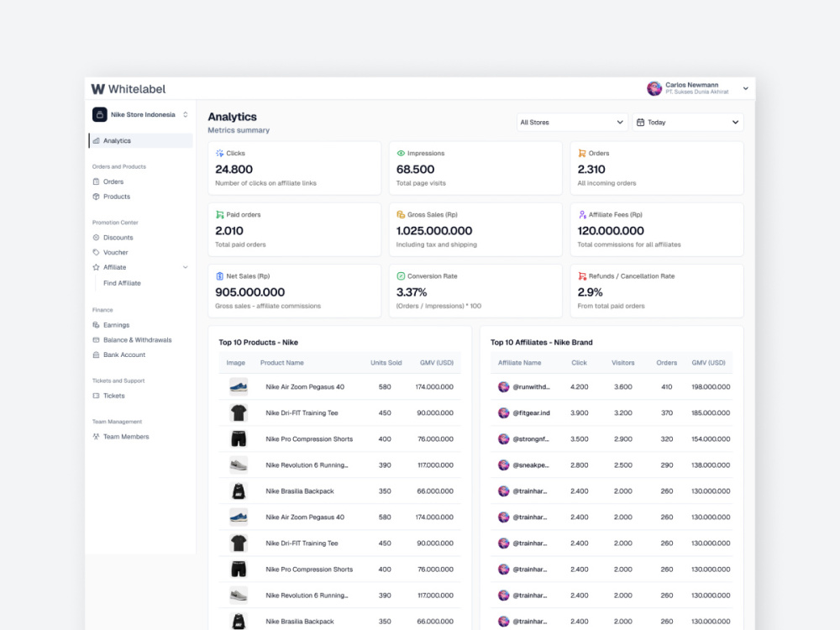Click the Conversion Rate icon
Image resolution: width=840 pixels, height=630 pixels.
pos(401,276)
